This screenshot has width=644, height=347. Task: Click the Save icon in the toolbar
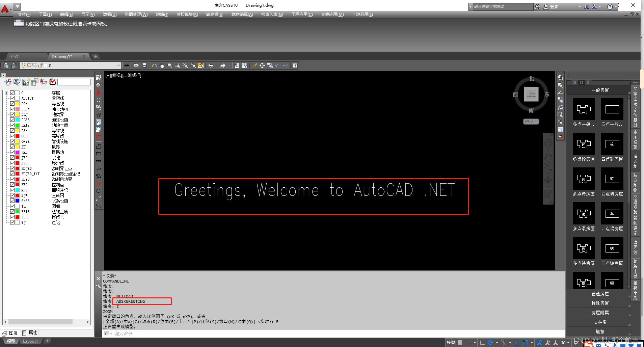145,65
